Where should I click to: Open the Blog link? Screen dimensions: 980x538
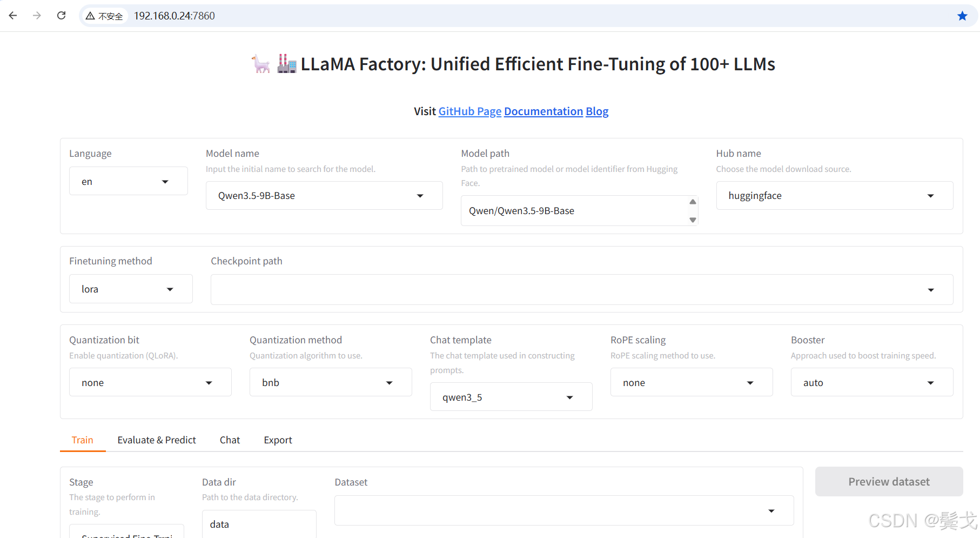tap(597, 111)
